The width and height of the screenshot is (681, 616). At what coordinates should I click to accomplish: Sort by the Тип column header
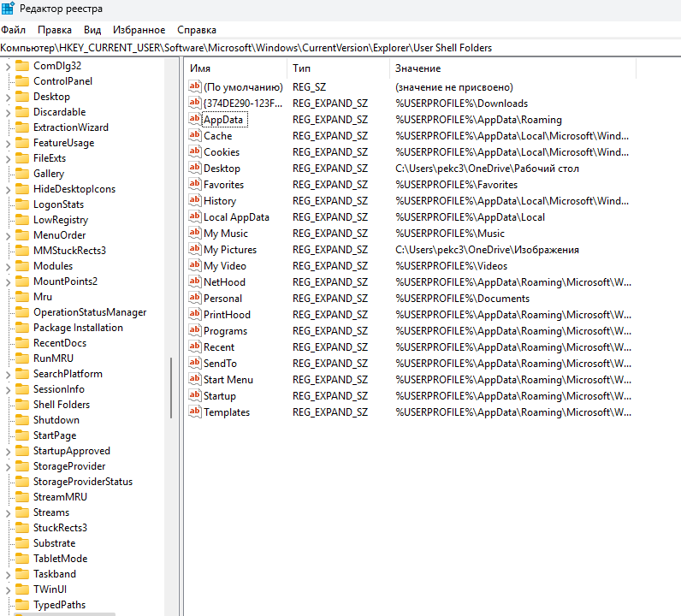(x=338, y=68)
